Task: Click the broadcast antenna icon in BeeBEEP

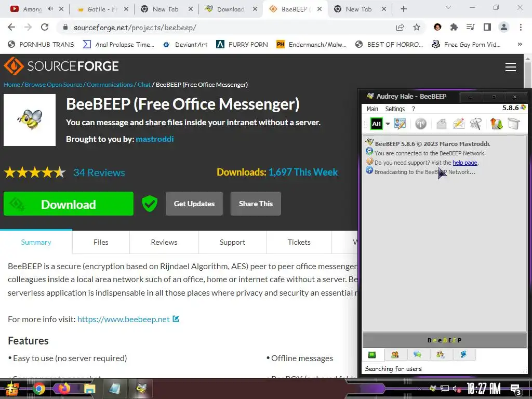Action: (421, 124)
